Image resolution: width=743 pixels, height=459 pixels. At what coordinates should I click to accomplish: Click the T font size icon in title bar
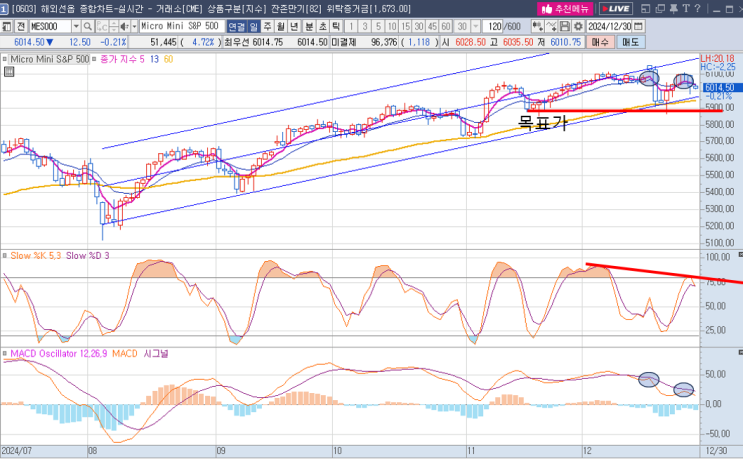[686, 9]
